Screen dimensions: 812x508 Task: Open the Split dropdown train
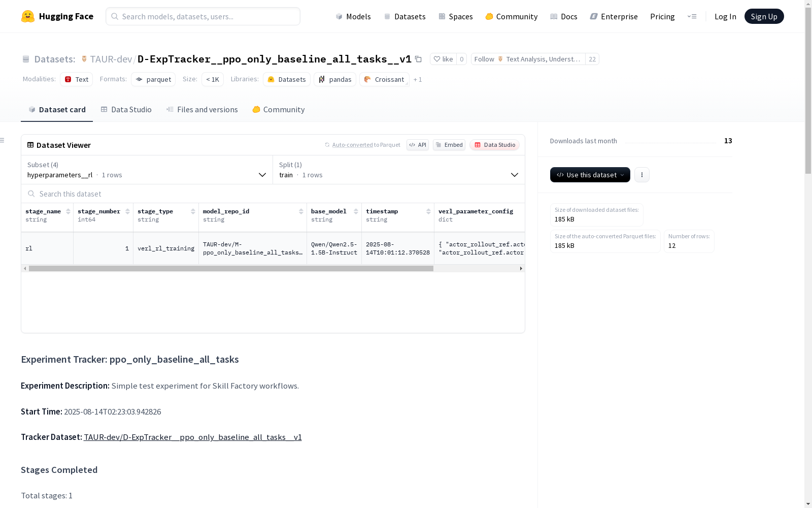399,170
